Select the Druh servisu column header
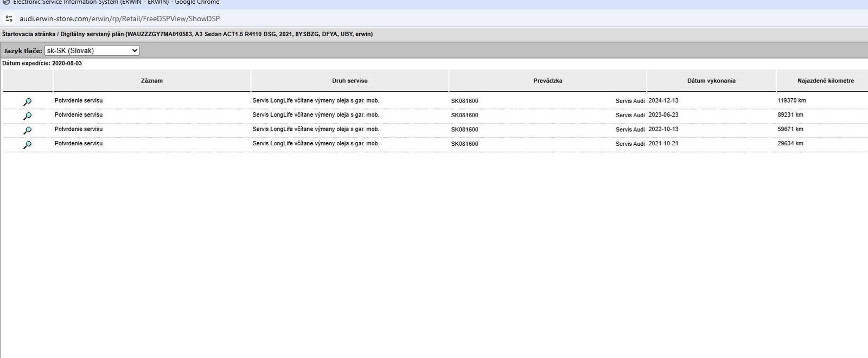Viewport: 868px width, 358px height. (x=350, y=80)
